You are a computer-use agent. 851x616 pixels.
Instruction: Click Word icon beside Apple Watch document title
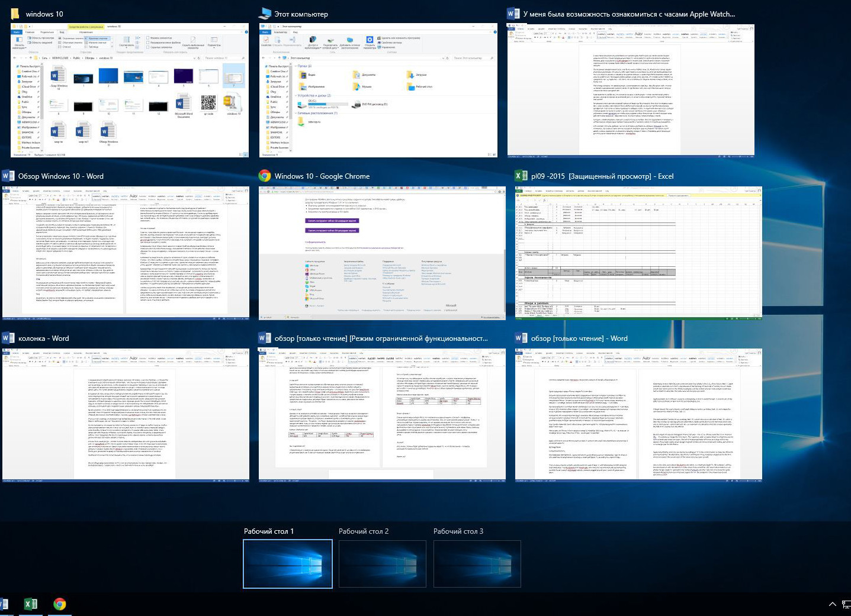(x=513, y=14)
